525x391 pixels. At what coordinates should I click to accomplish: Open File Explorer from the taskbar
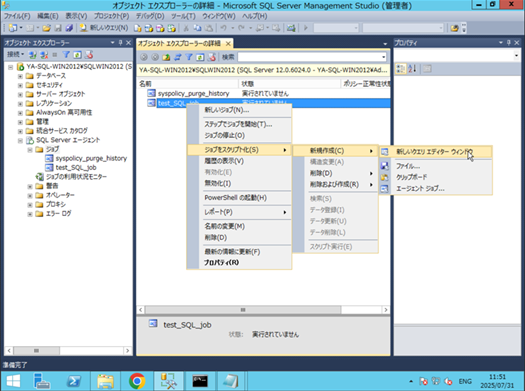click(105, 381)
